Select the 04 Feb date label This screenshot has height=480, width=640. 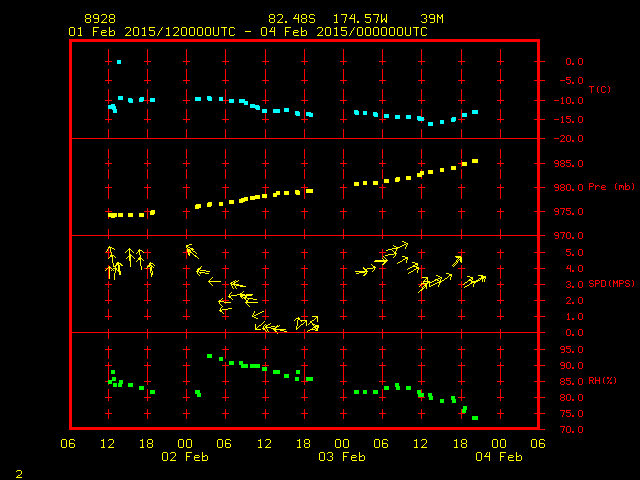497,457
